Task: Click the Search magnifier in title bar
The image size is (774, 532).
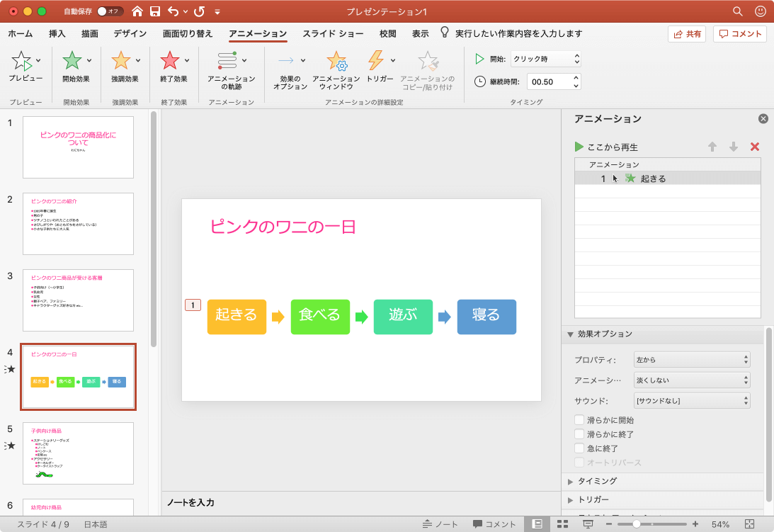Action: (738, 11)
